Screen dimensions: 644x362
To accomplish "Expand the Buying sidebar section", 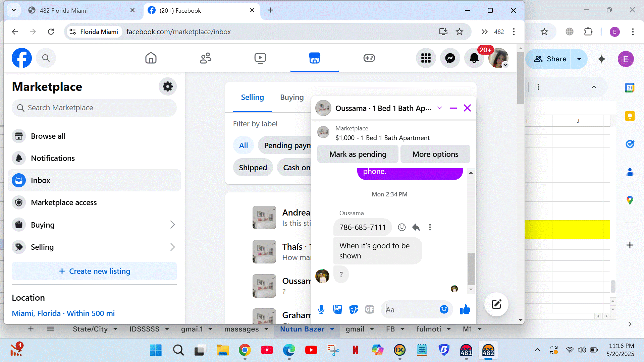I will click(172, 225).
